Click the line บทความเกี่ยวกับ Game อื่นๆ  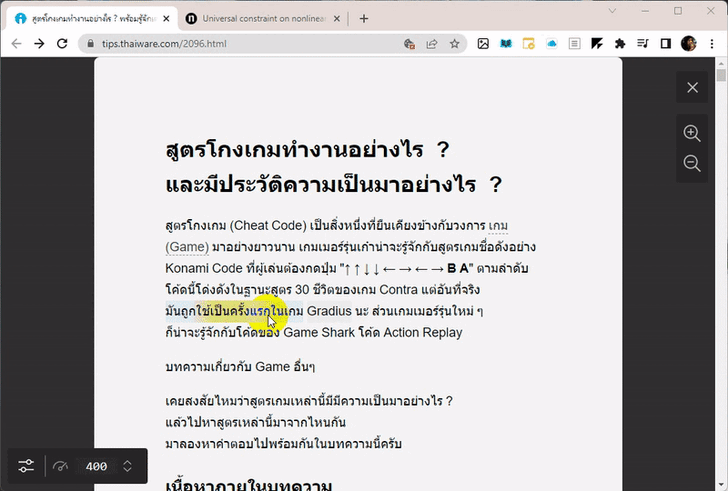[240, 367]
